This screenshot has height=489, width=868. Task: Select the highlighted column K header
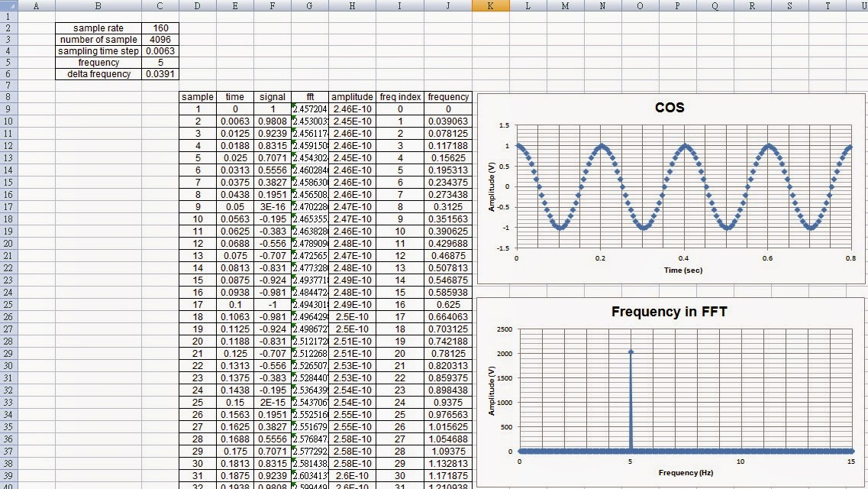491,5
